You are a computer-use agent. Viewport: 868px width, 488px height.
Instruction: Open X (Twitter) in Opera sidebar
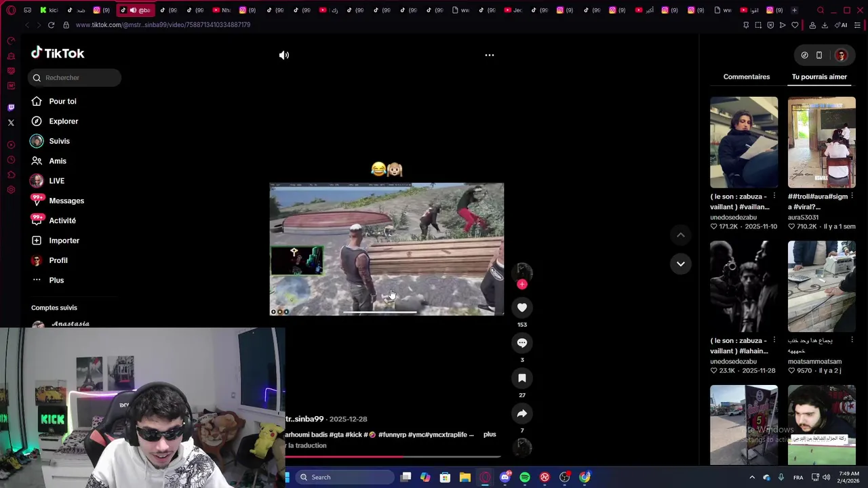click(x=11, y=123)
